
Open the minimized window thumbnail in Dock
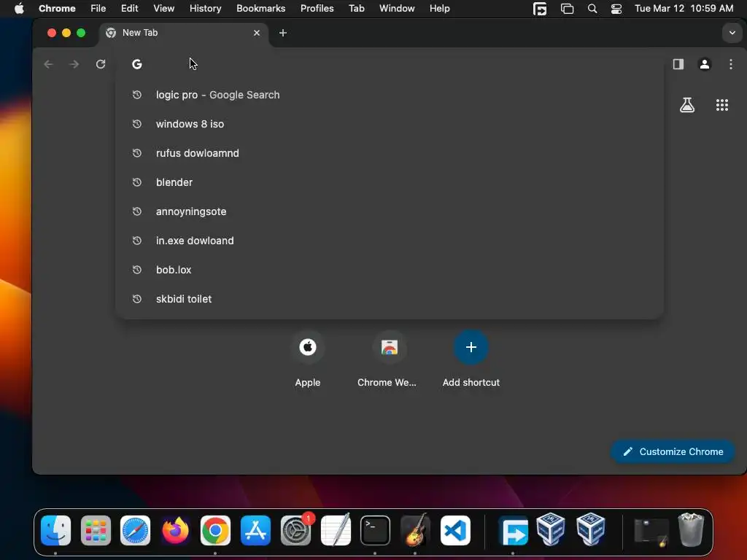tap(651, 532)
